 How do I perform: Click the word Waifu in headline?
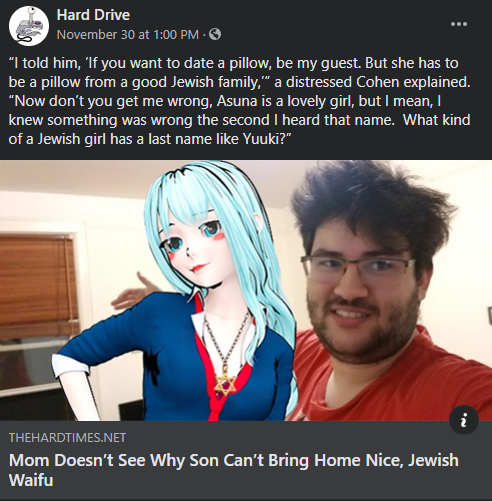(31, 480)
